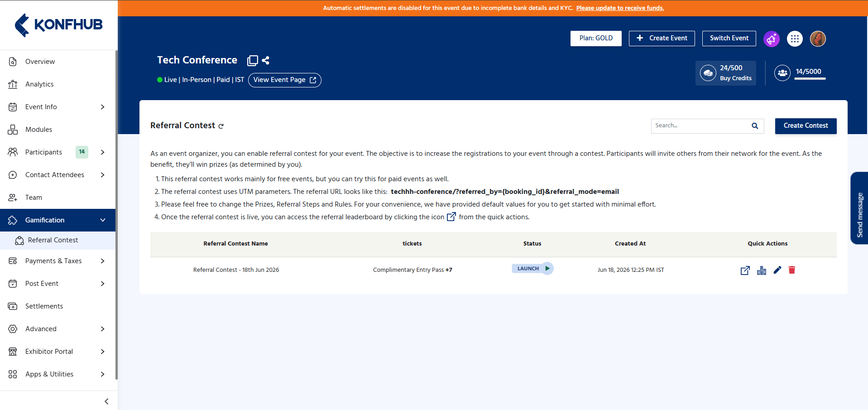Open the purple announcements megaphone icon
Image resolution: width=868 pixels, height=410 pixels.
tap(772, 39)
